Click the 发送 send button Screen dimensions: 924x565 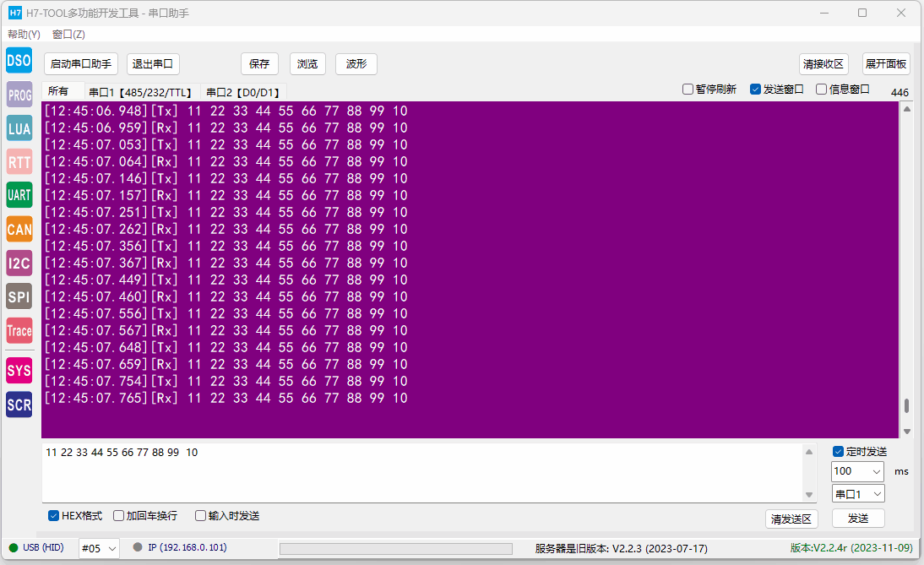858,519
